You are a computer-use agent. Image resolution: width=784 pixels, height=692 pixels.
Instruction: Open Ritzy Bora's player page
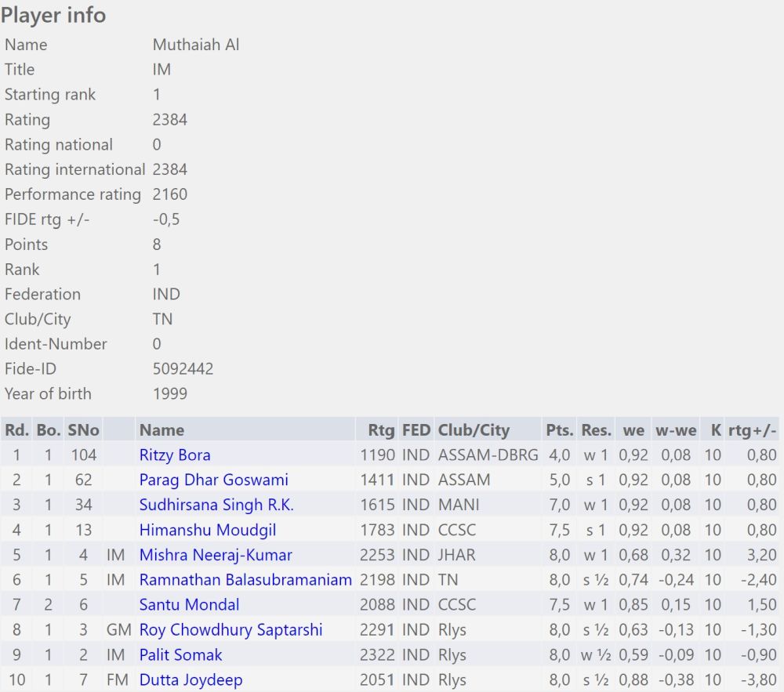[175, 455]
